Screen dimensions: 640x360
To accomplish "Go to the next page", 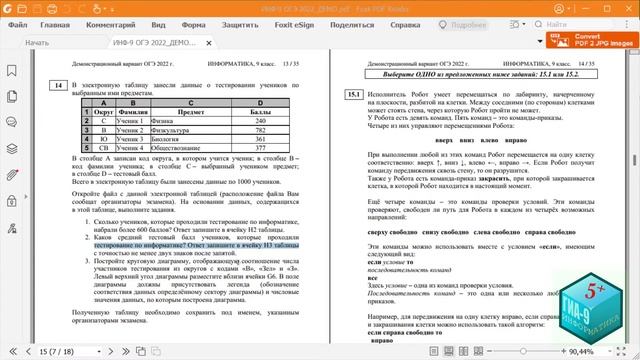I will pos(111,351).
